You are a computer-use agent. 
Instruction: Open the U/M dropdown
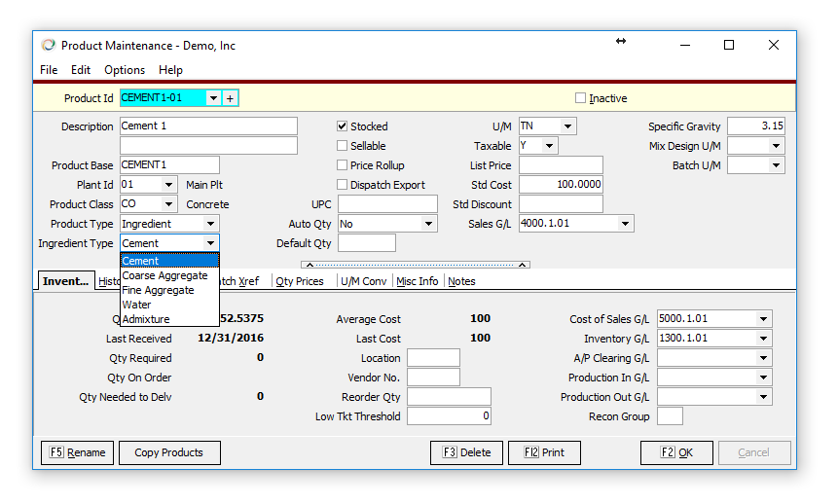coord(567,126)
